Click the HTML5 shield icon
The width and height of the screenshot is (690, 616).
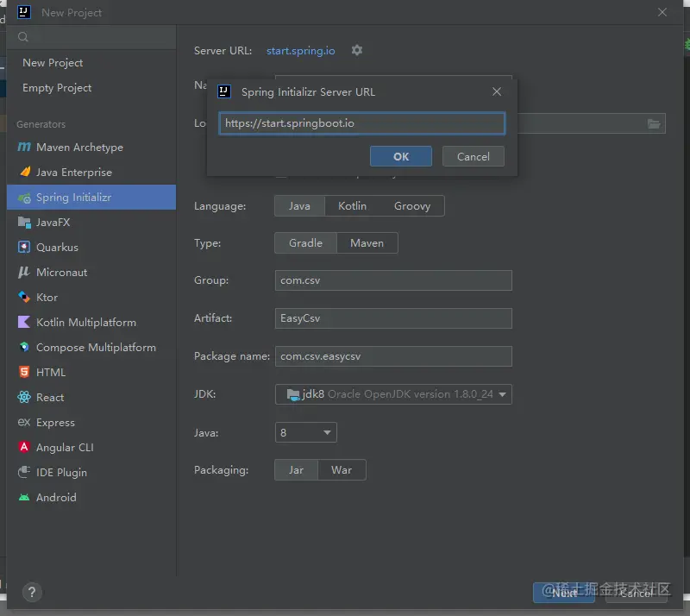click(x=24, y=372)
